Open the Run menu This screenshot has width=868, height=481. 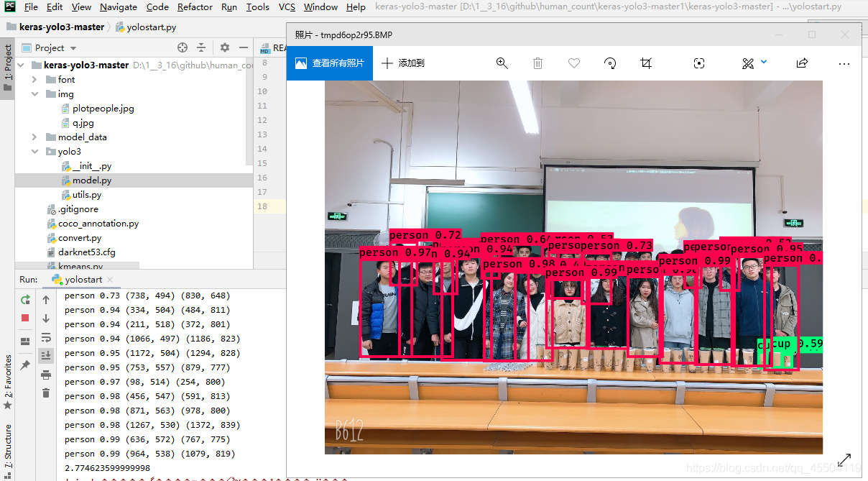tap(228, 7)
